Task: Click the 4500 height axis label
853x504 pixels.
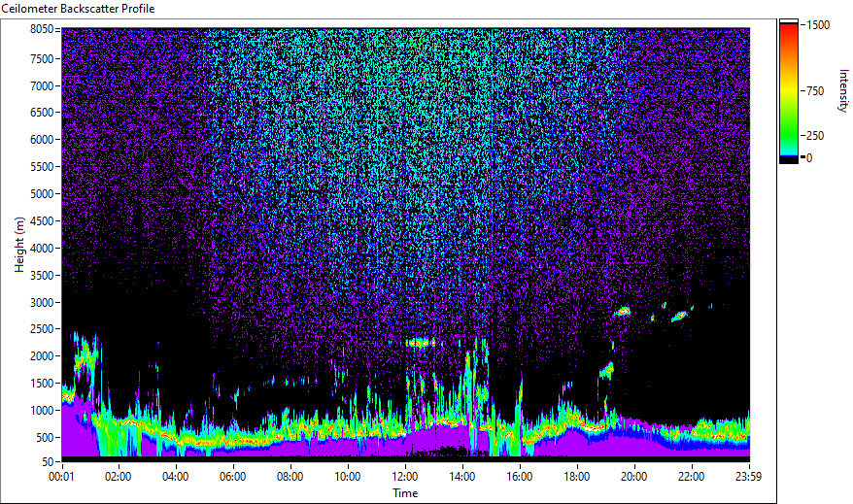Action: 42,221
